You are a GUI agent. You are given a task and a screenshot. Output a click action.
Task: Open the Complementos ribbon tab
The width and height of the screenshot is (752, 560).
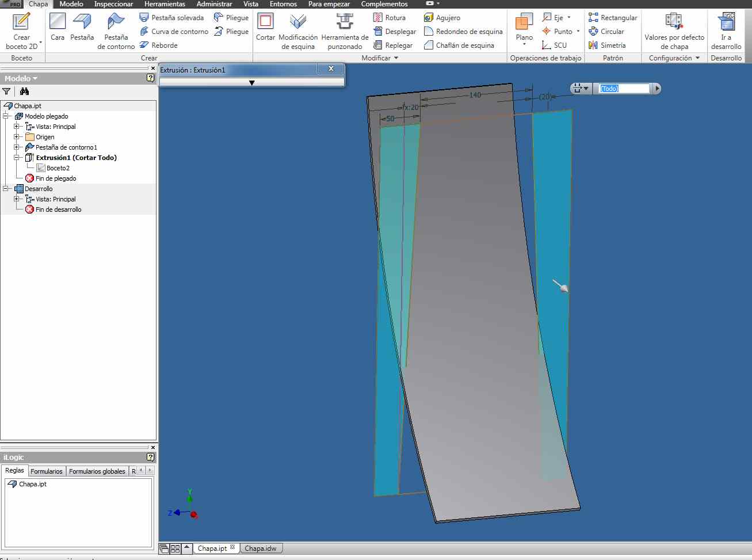click(384, 4)
